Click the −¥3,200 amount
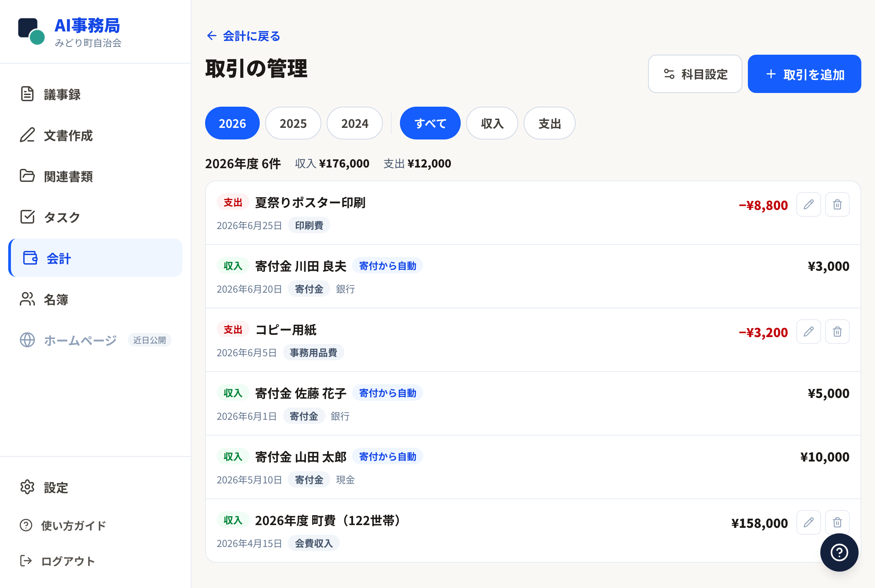The image size is (875, 588). click(x=763, y=332)
